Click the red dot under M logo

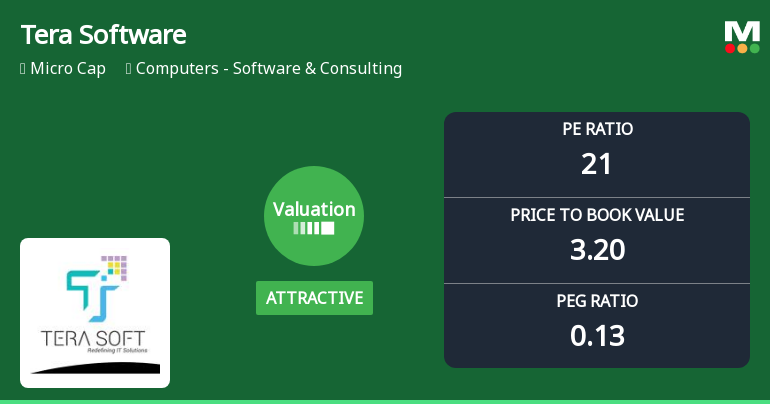coord(730,48)
